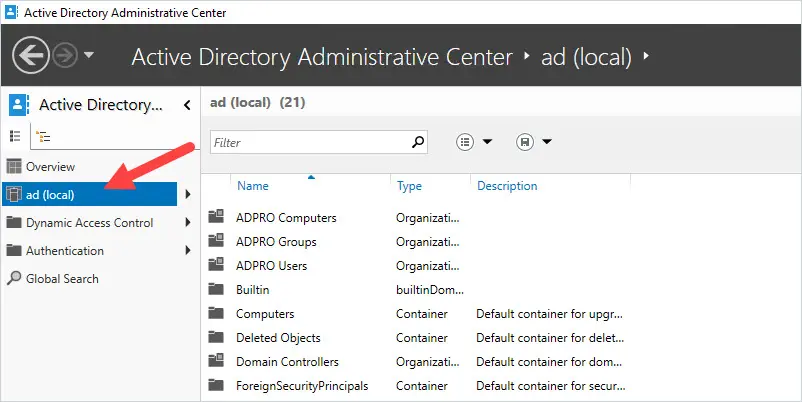This screenshot has height=402, width=802.
Task: Click 'Default container for delet...' description
Action: 550,338
